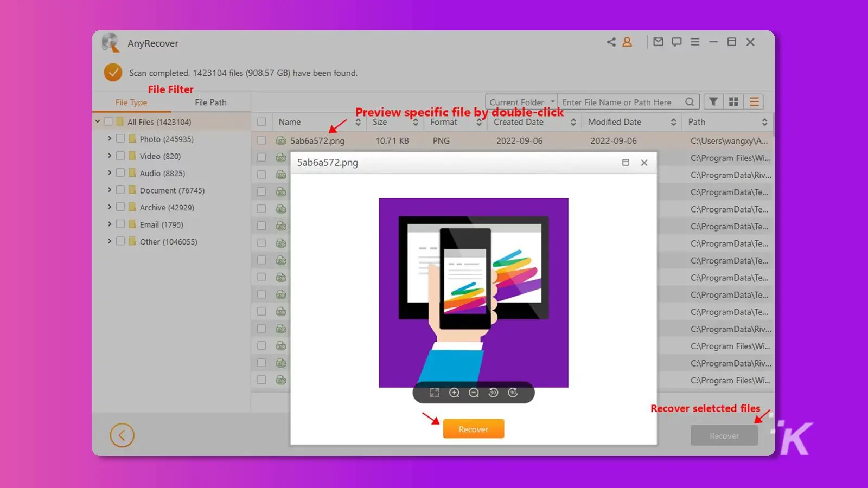Click the Document folder icon

point(132,190)
